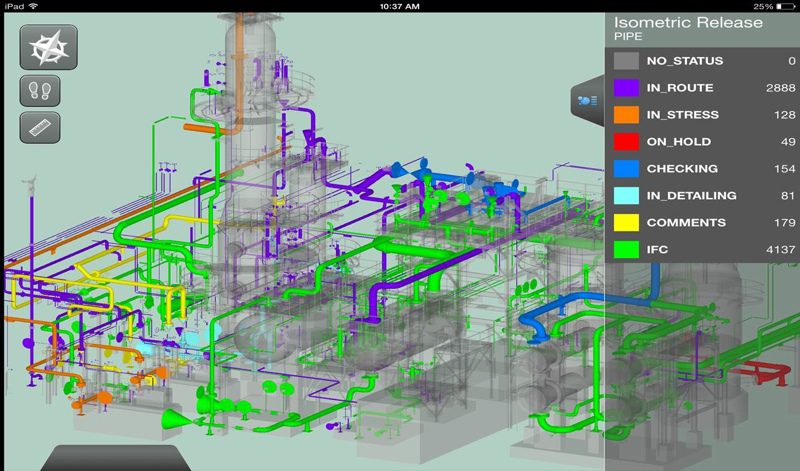Click the cyan IN_DETAILING swatch
800x471 pixels.
point(626,196)
